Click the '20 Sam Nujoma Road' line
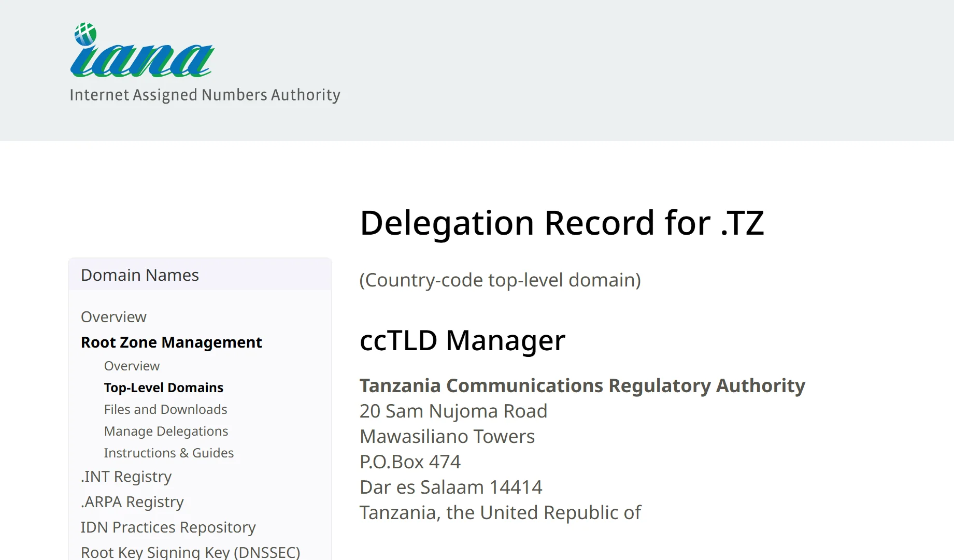This screenshot has width=954, height=560. (x=453, y=411)
